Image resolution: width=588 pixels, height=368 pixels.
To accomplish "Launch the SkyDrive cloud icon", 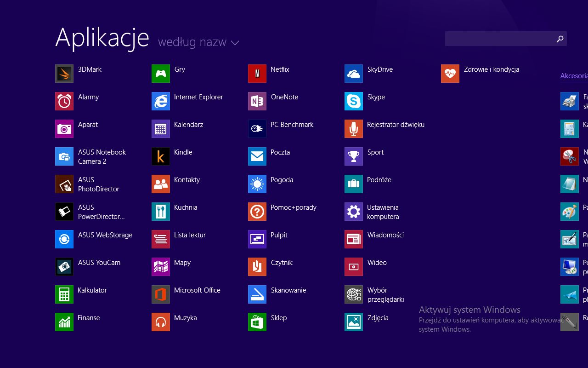I will coord(354,74).
